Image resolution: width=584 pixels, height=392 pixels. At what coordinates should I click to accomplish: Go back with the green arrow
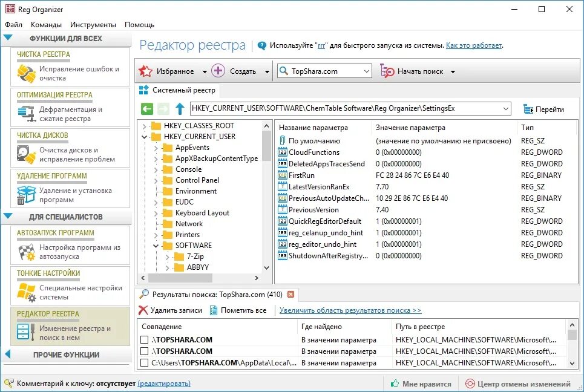pos(147,109)
